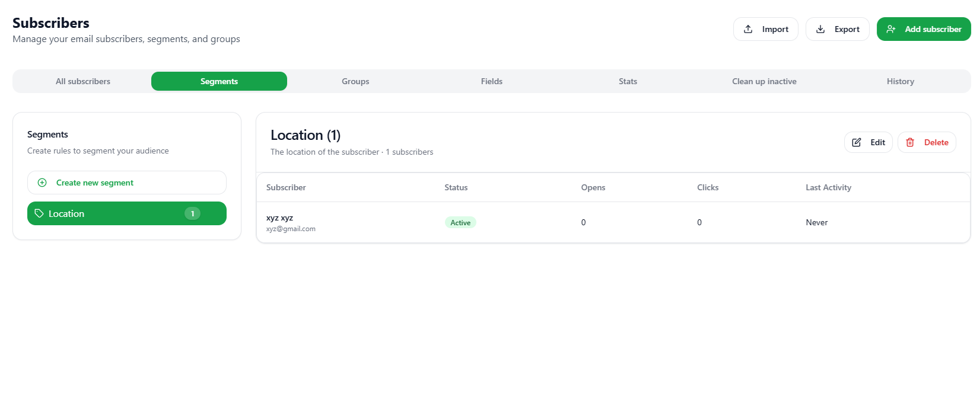
Task: Click the Opens value for xyz xyz
Action: 583,222
